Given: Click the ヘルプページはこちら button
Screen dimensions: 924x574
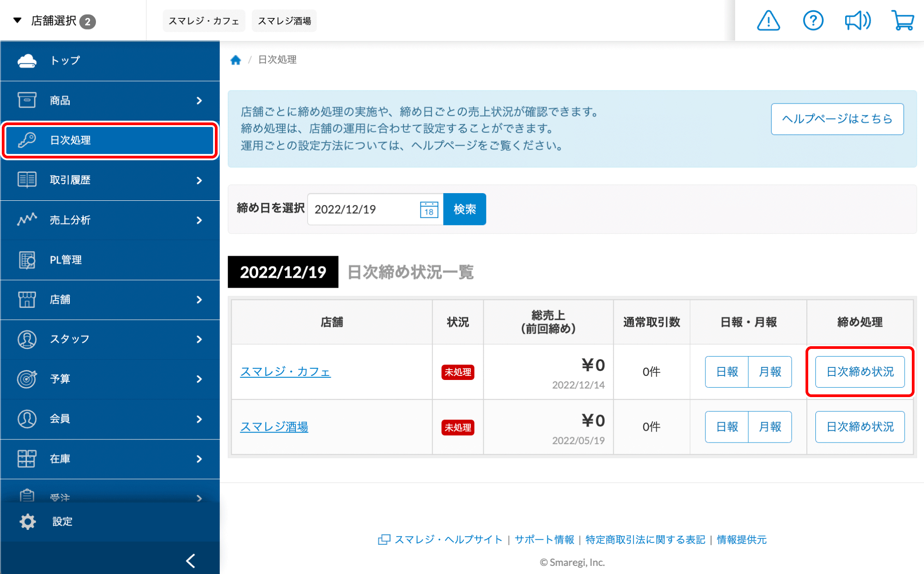Looking at the screenshot, I should 837,119.
